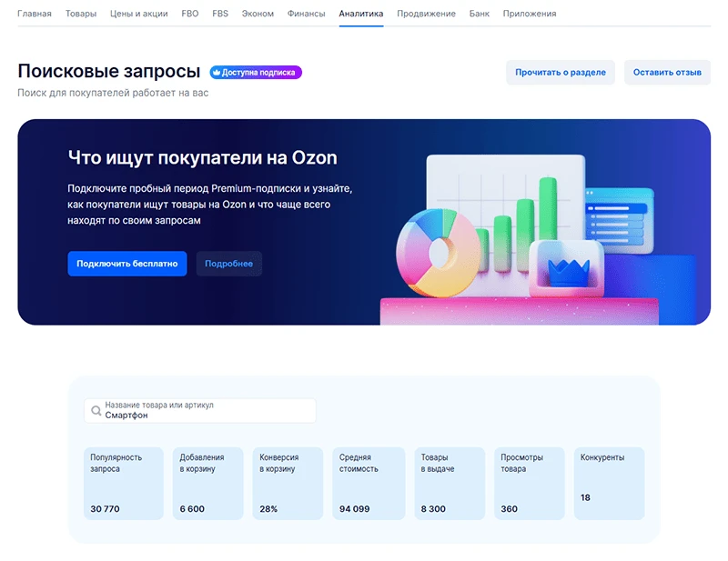
Task: Click the Поисковые запросы heading
Action: 109,72
